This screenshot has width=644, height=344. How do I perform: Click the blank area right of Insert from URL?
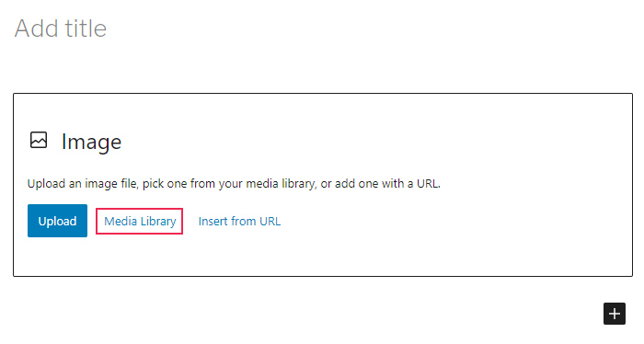tap(452, 222)
